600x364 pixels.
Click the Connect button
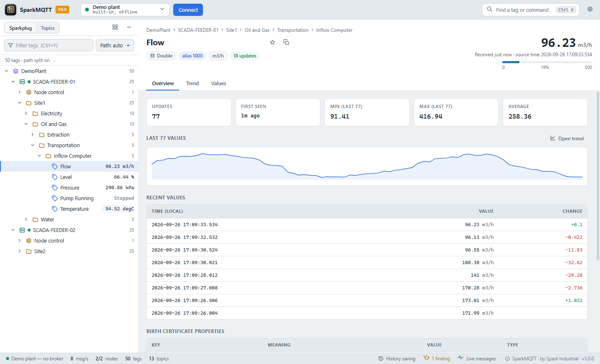pyautogui.click(x=188, y=10)
